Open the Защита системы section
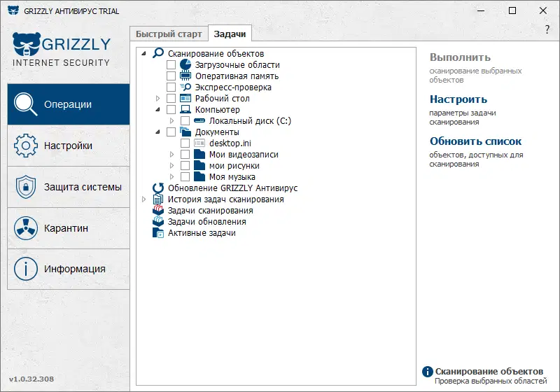Image resolution: width=560 pixels, height=392 pixels. click(x=68, y=187)
